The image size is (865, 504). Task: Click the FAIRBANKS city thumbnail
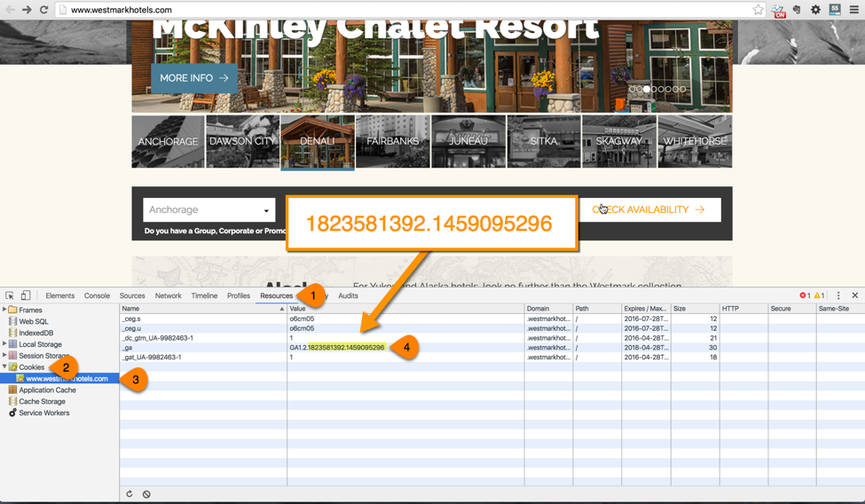pos(393,141)
